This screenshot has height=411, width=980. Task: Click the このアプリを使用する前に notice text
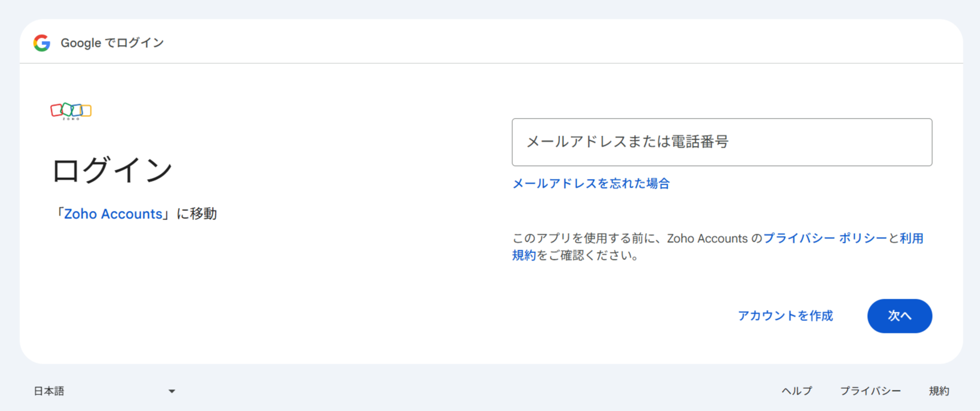click(x=587, y=238)
